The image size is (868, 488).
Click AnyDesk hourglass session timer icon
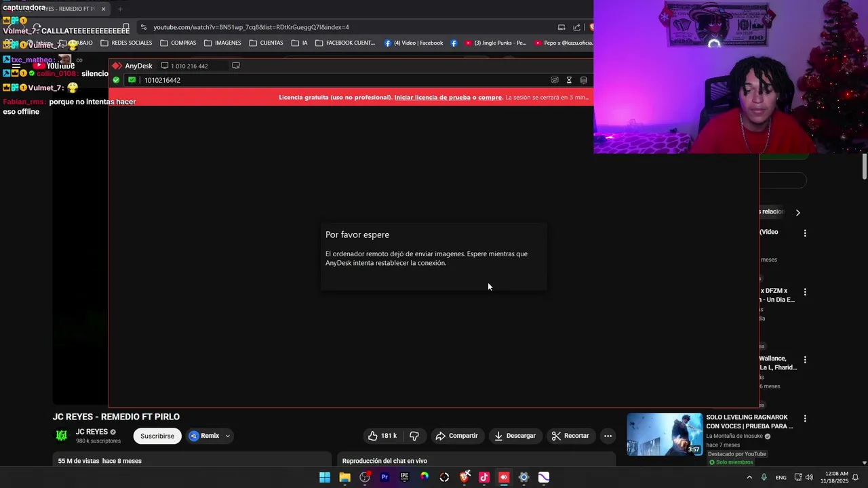tap(569, 80)
